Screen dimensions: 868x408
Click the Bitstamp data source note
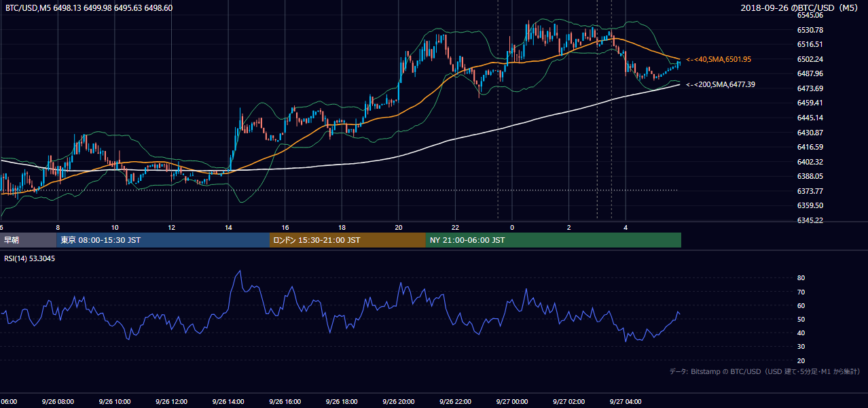coord(765,372)
